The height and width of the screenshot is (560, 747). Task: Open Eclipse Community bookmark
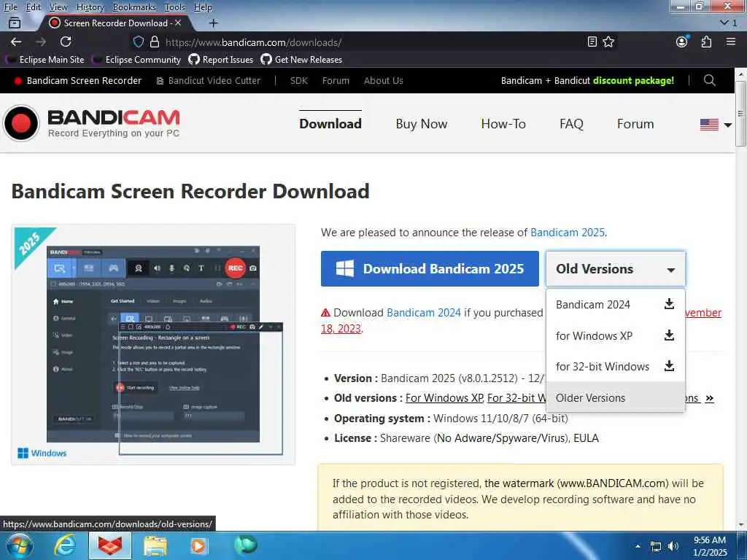(x=138, y=60)
